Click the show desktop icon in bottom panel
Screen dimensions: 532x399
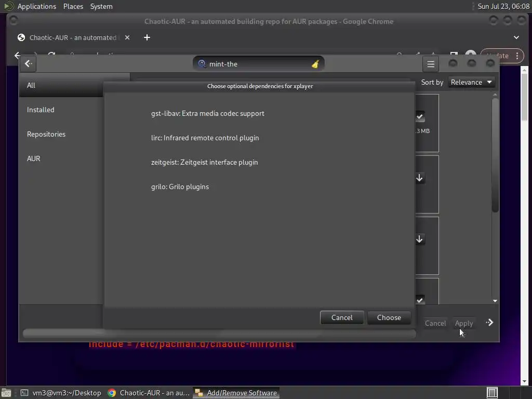(x=6, y=393)
